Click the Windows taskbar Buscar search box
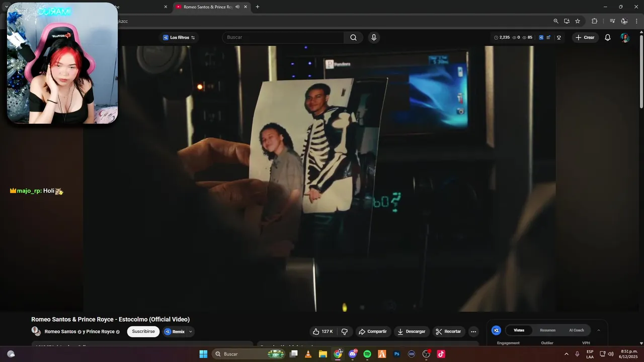Screen dimensions: 644x362 click(x=249, y=354)
